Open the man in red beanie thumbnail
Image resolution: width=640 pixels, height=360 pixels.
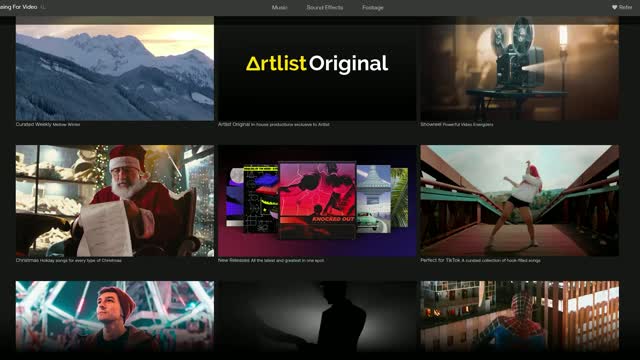pyautogui.click(x=115, y=316)
